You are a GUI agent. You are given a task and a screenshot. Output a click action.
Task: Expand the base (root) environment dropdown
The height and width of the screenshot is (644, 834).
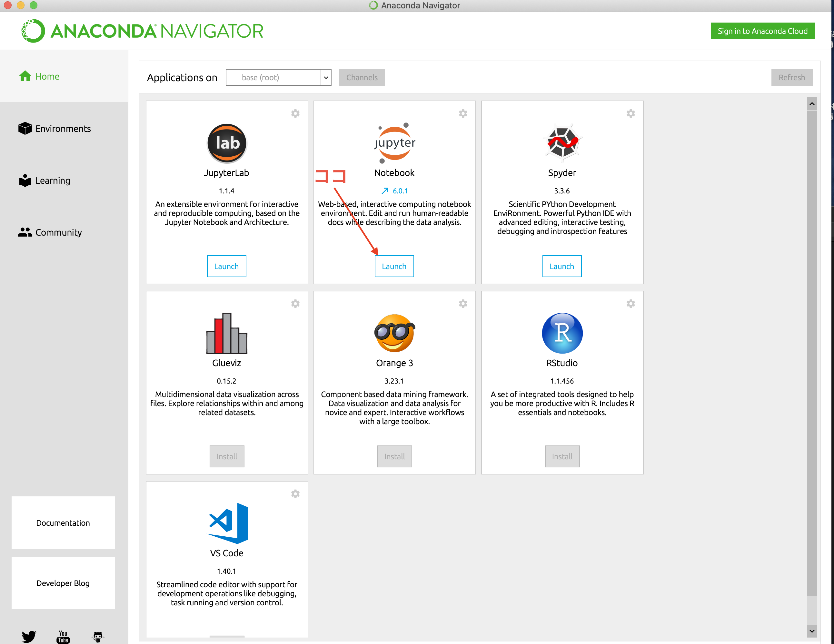tap(326, 77)
